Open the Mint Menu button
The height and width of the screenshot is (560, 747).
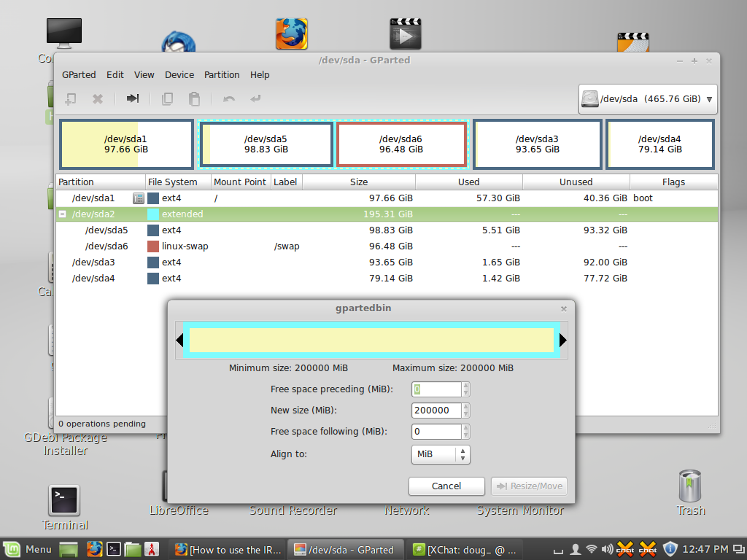(x=28, y=550)
